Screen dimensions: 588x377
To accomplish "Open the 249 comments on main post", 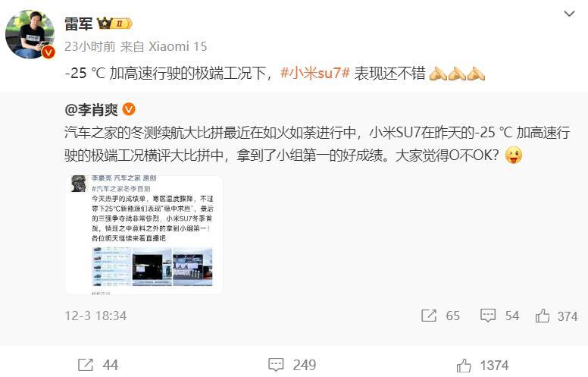I will pos(292,365).
